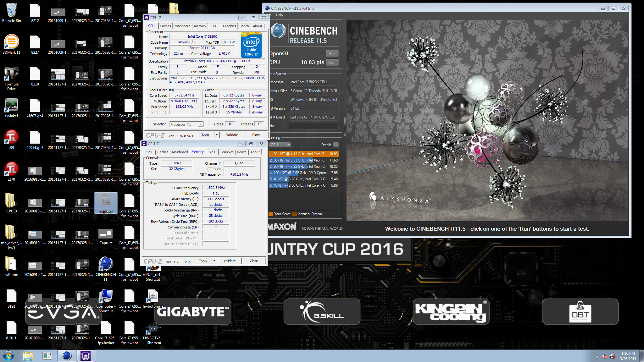Switch to Graphics tab in lower CPU-Z
The width and height of the screenshot is (644, 362).
(227, 152)
